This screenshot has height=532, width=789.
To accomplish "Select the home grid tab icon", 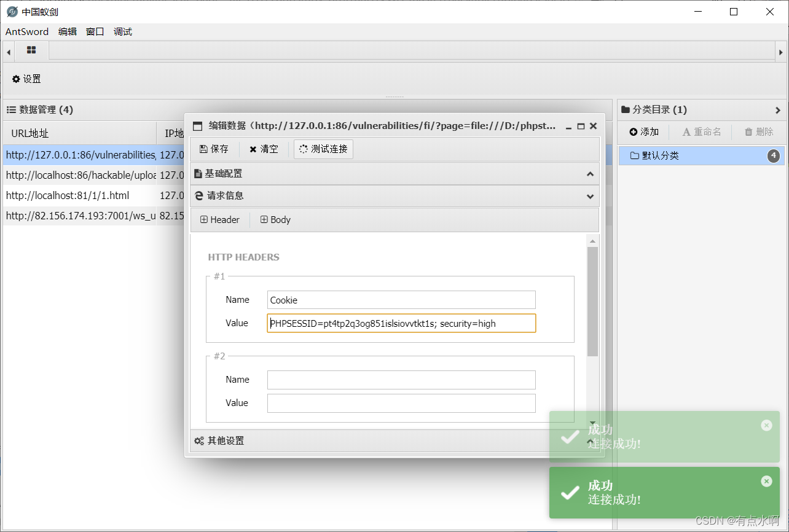I will 31,50.
